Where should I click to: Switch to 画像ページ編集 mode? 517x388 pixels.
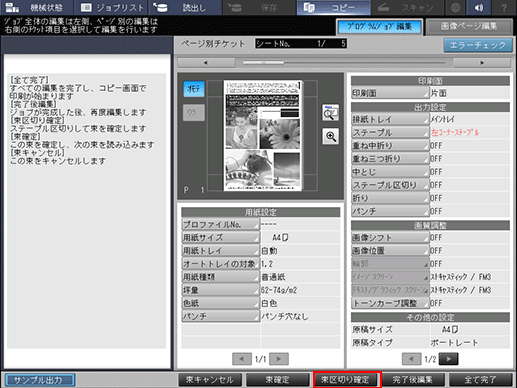[x=469, y=27]
